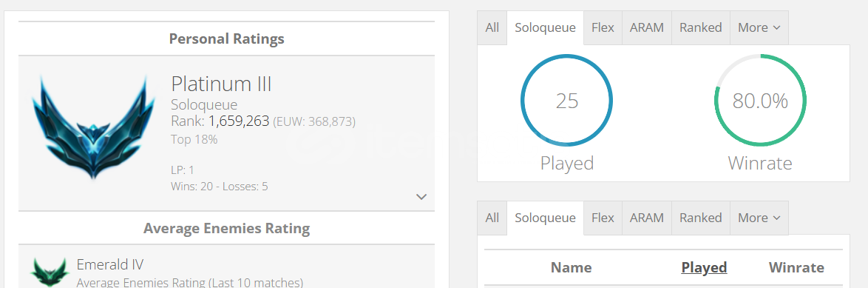
Task: Click the 80.0% Winrate circular gauge
Action: [760, 101]
